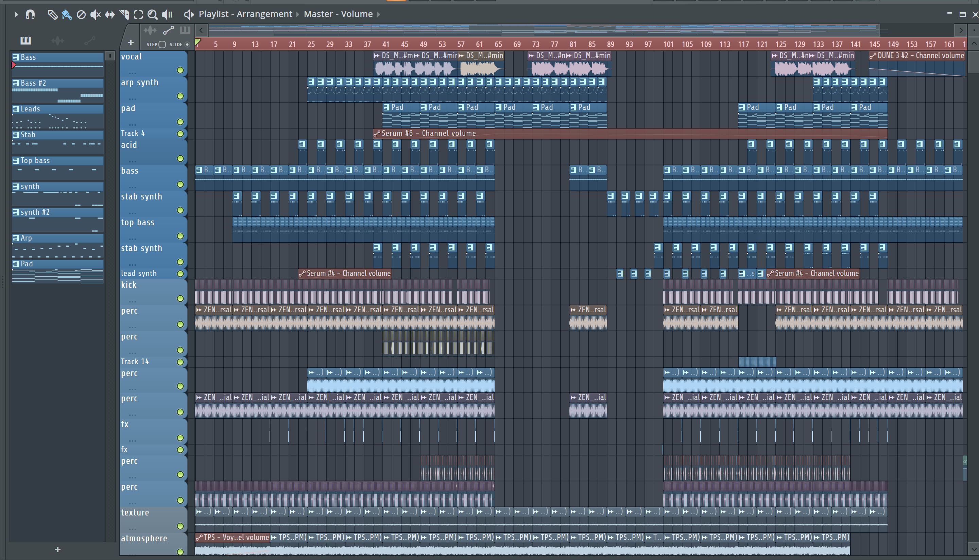Click the right horizontal scroll arrow

point(961,30)
